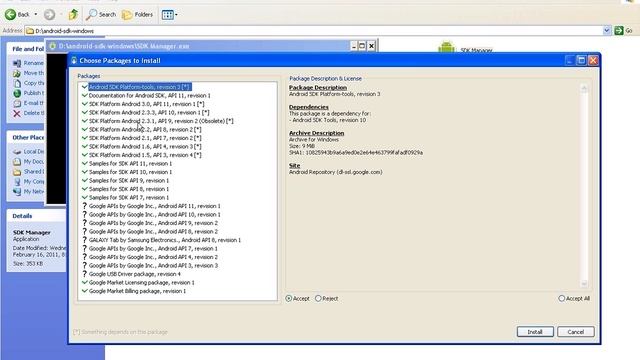Image resolution: width=640 pixels, height=360 pixels.
Task: Select Google Market Billing package
Action: tap(137, 291)
